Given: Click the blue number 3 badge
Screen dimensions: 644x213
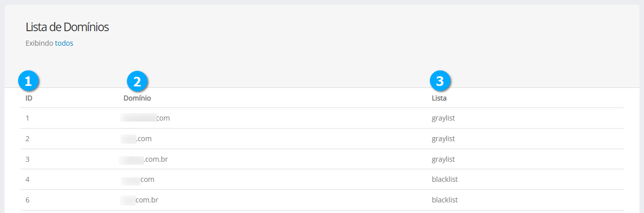Looking at the screenshot, I should point(440,80).
